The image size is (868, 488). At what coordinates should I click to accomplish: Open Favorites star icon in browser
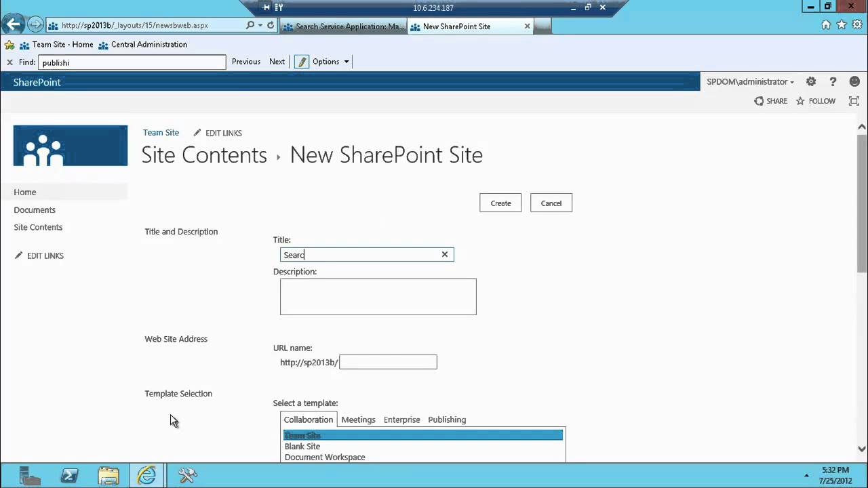click(x=842, y=25)
